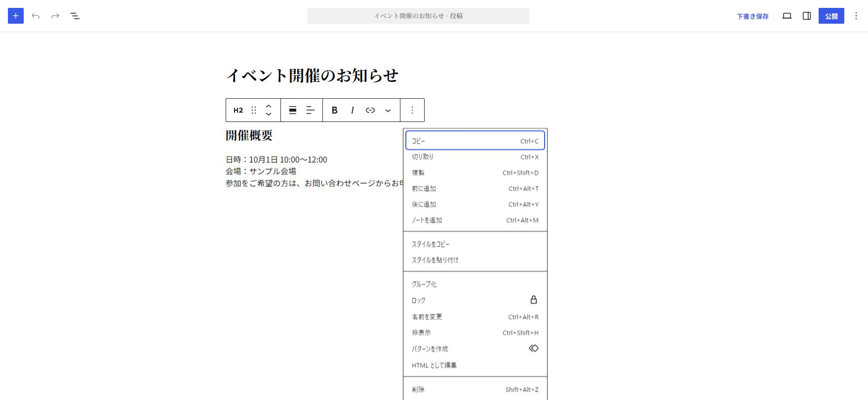This screenshot has width=868, height=400.
Task: Click the 開催概要 heading text
Action: pyautogui.click(x=249, y=135)
